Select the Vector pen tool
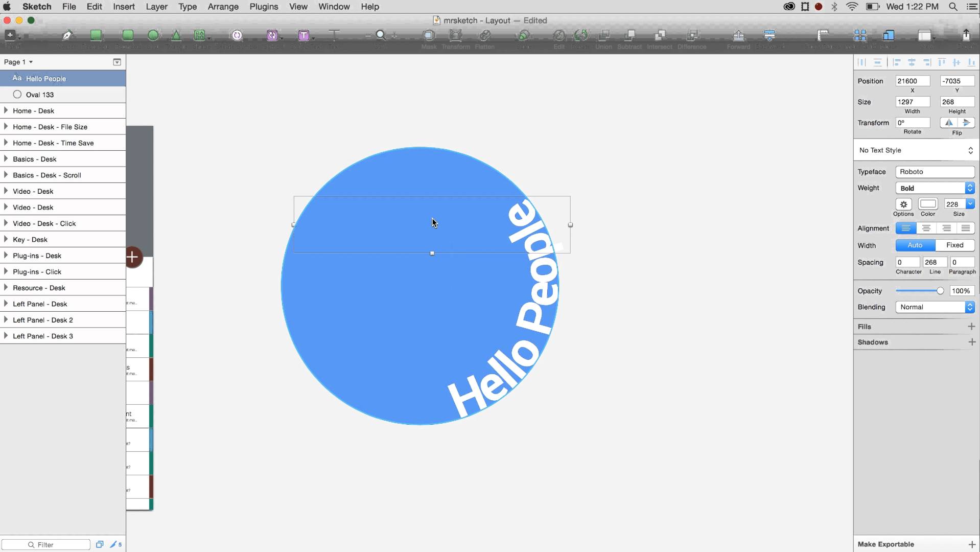This screenshot has height=552, width=980. (67, 35)
